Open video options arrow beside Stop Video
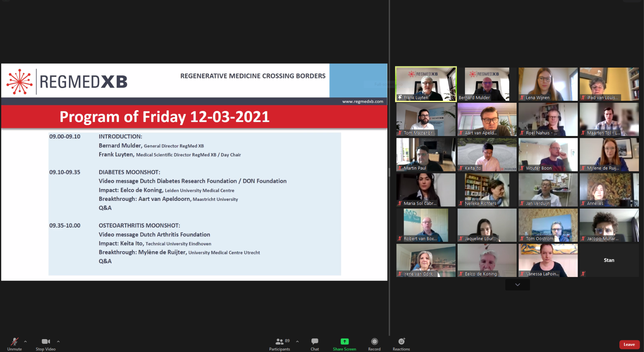The width and height of the screenshot is (644, 352). tap(58, 341)
